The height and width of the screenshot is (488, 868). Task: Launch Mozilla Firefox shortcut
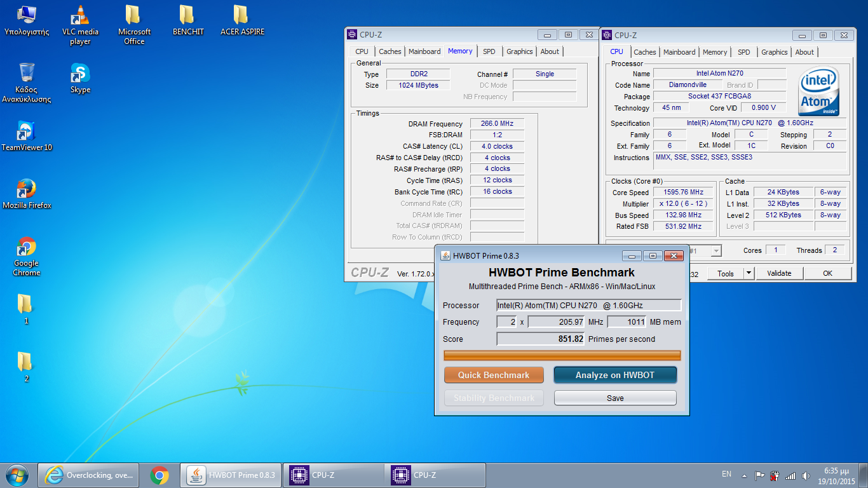point(27,194)
